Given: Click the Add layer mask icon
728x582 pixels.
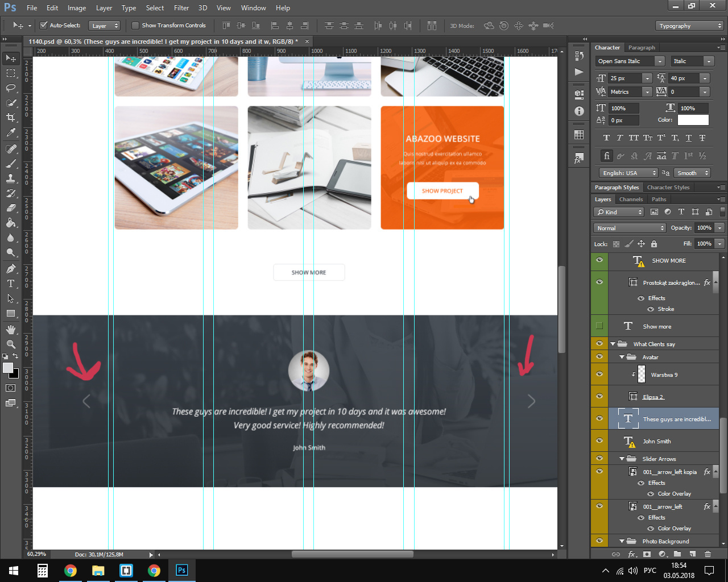Looking at the screenshot, I should (x=647, y=554).
